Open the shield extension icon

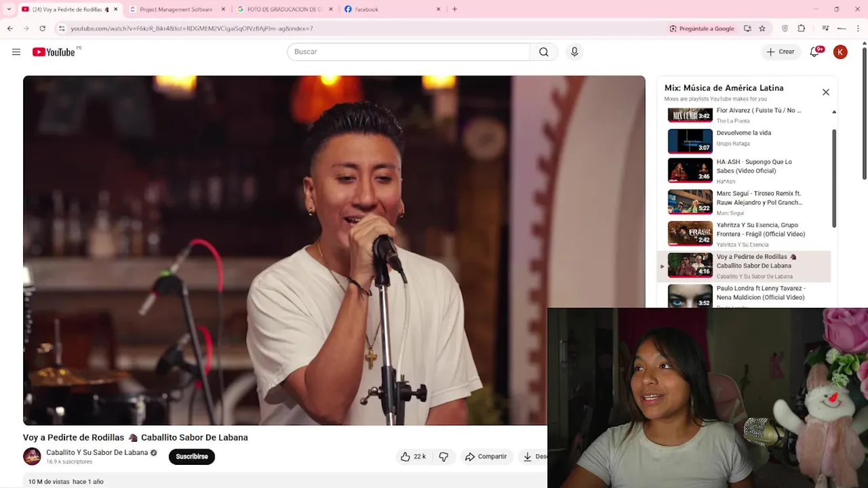point(785,28)
